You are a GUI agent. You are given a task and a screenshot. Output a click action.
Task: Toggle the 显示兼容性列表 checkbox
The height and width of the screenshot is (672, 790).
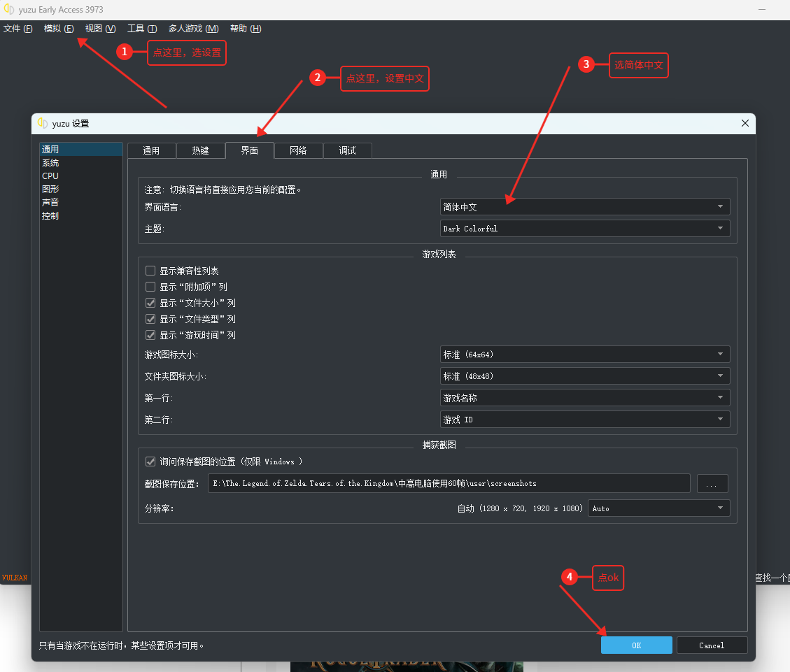[150, 271]
